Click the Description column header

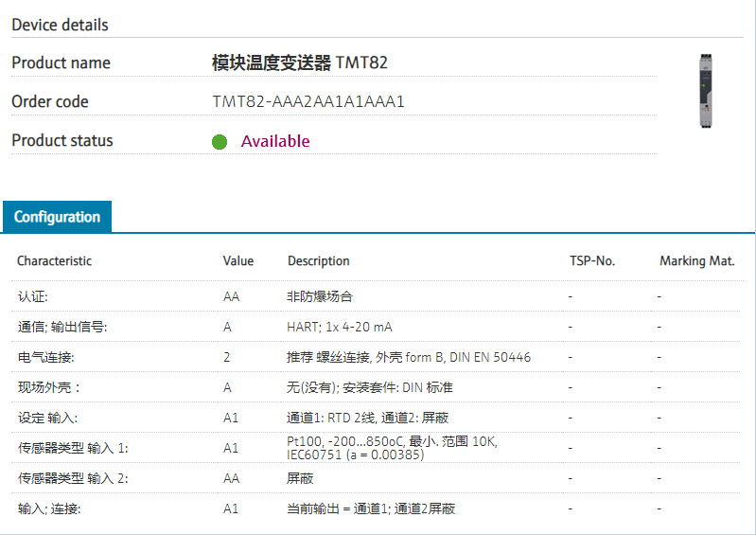pos(319,261)
